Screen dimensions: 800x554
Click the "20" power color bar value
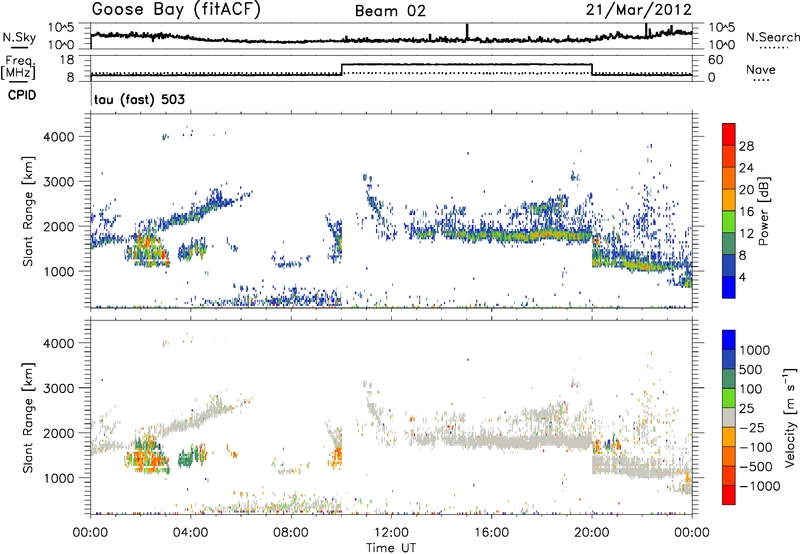[x=746, y=190]
